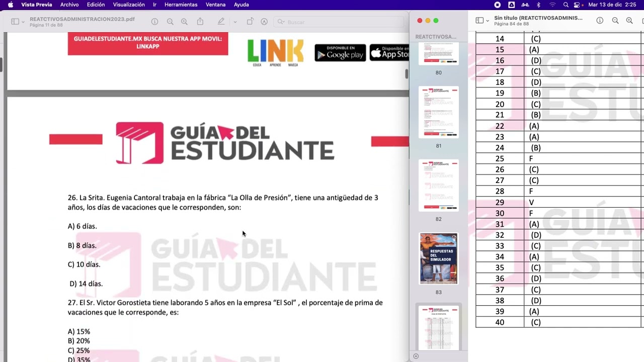Click the LINK app logo

276,52
